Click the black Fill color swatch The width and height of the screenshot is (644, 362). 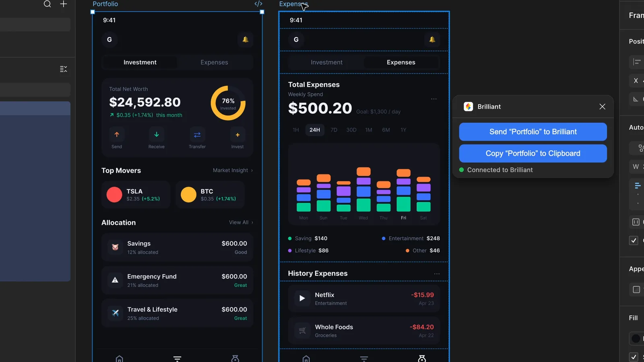636,339
